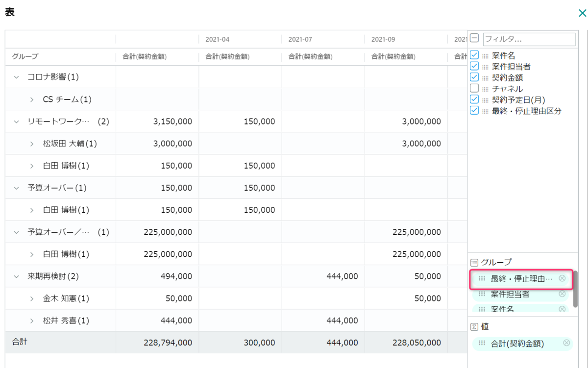Image resolution: width=588 pixels, height=368 pixels.
Task: Click the 値 sigma section icon
Action: (x=474, y=326)
